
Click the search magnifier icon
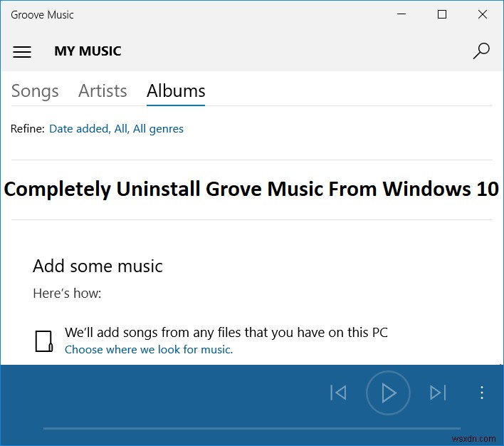(x=481, y=51)
